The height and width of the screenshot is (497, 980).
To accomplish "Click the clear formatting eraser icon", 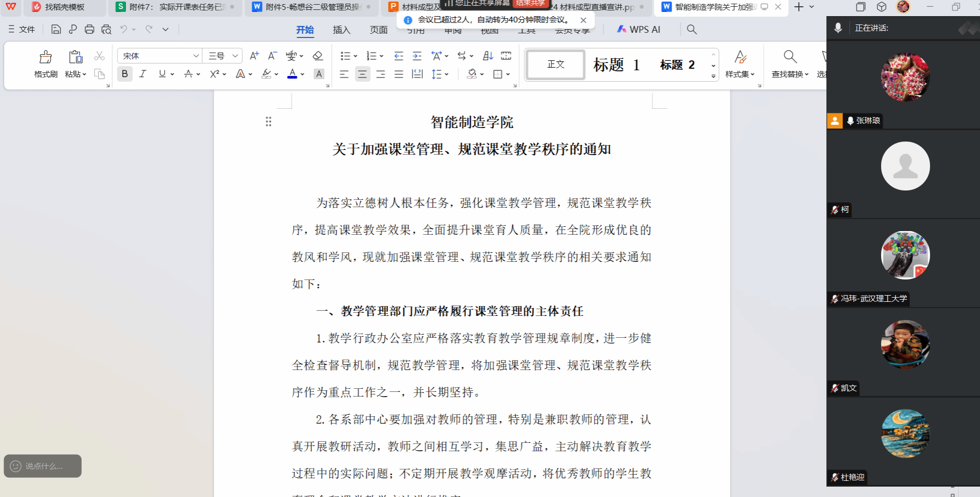I will [x=318, y=56].
